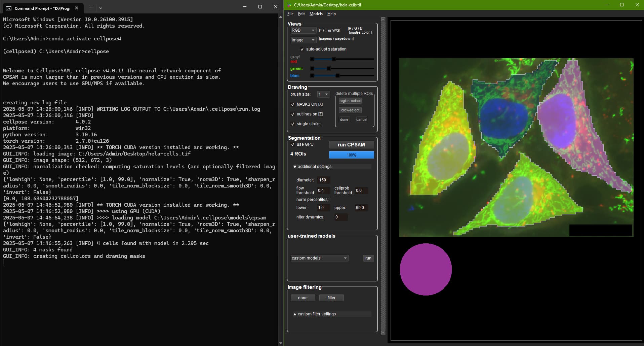Collapse the additional settings section

[295, 167]
